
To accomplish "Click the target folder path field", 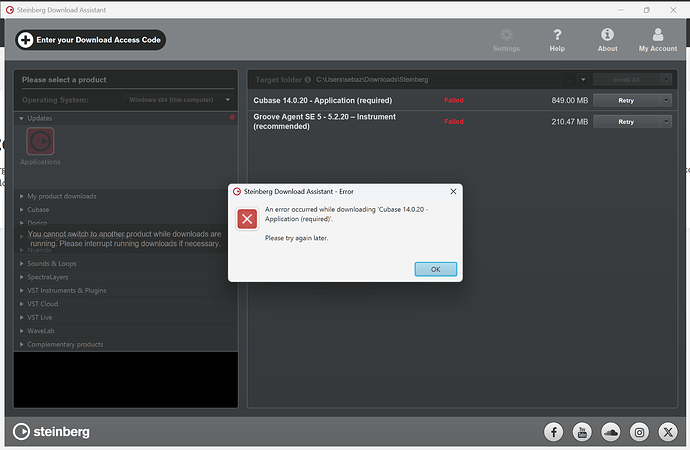I will point(438,80).
